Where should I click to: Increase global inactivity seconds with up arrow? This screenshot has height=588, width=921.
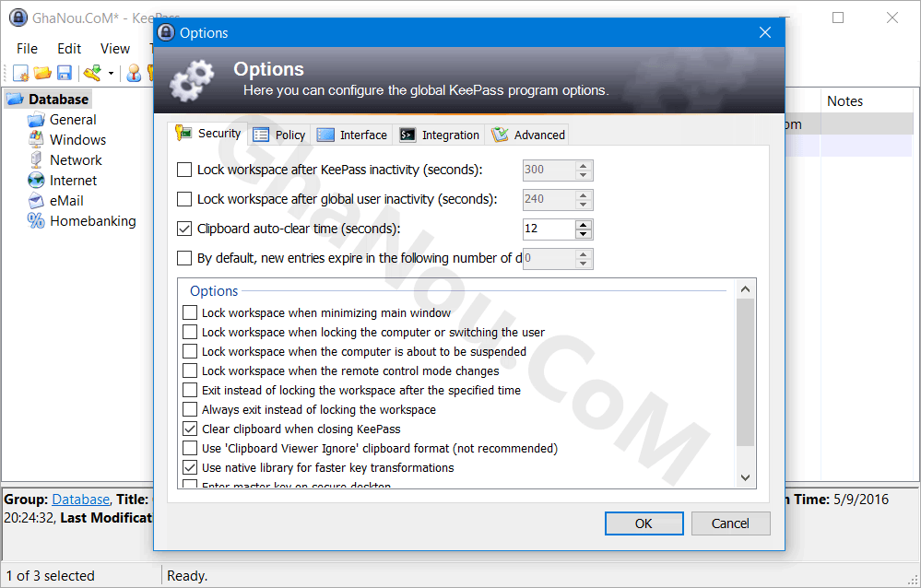pos(584,195)
